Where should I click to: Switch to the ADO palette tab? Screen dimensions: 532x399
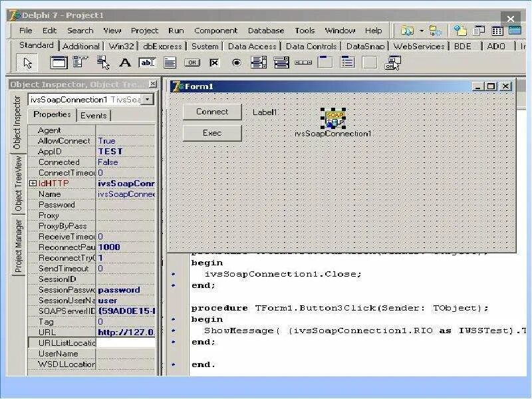pos(496,46)
